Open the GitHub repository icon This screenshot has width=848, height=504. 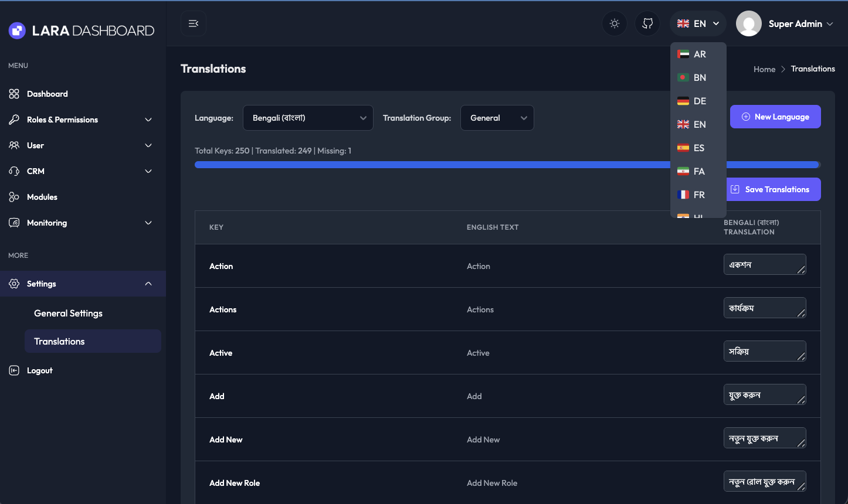coord(647,23)
